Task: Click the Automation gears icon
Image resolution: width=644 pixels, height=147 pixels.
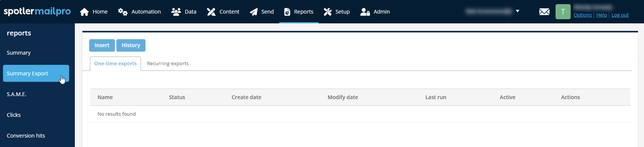Action: click(x=122, y=12)
